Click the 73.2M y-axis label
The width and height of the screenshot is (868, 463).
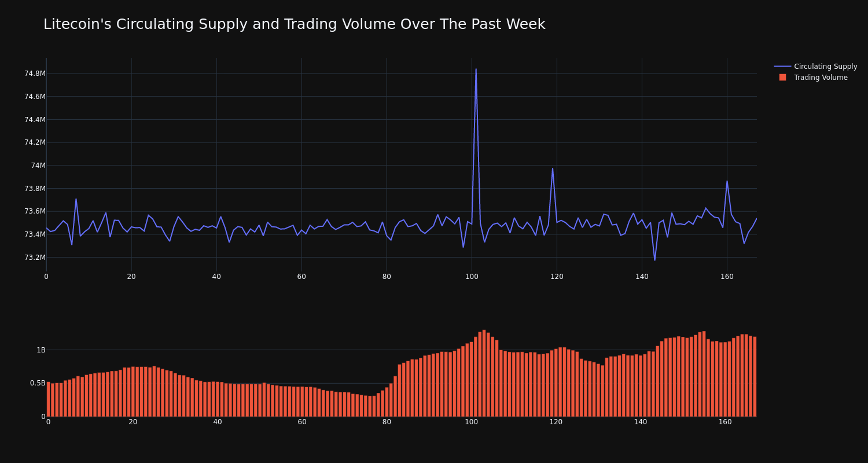[35, 258]
